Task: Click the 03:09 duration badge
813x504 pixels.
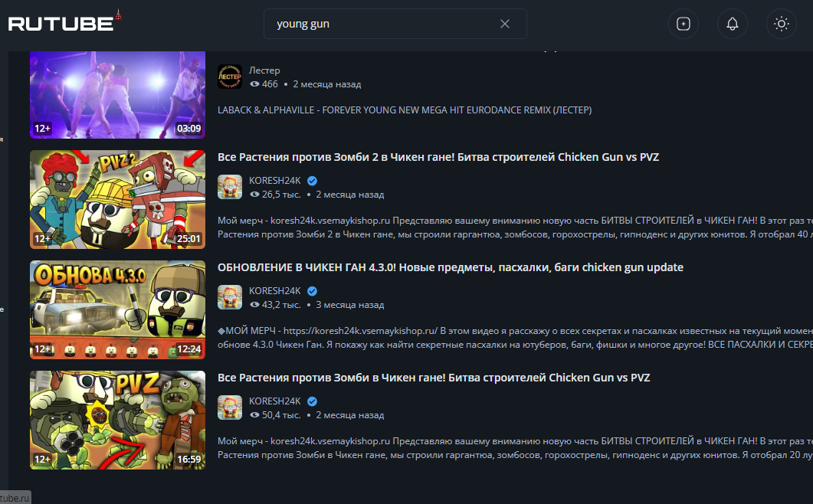Action: 188,129
